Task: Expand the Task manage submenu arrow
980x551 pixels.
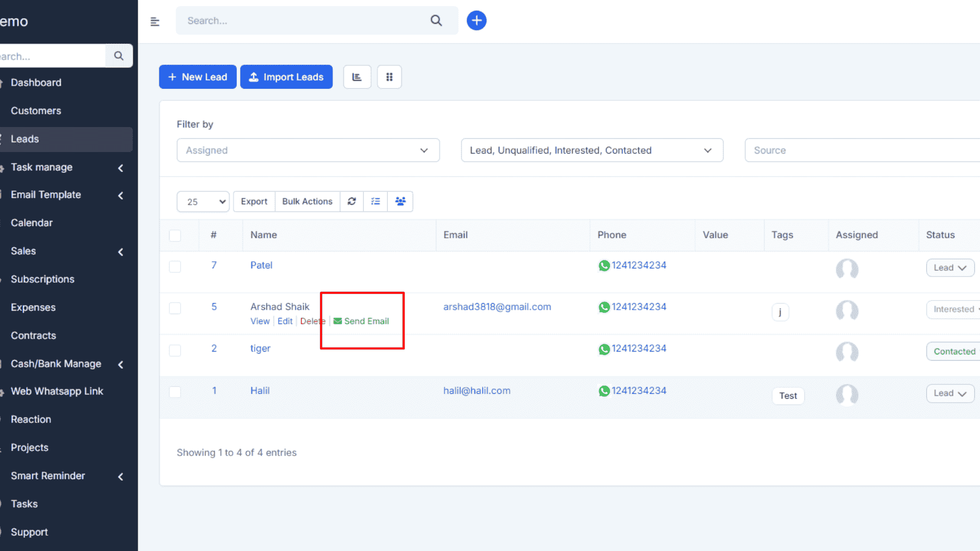Action: [x=121, y=168]
